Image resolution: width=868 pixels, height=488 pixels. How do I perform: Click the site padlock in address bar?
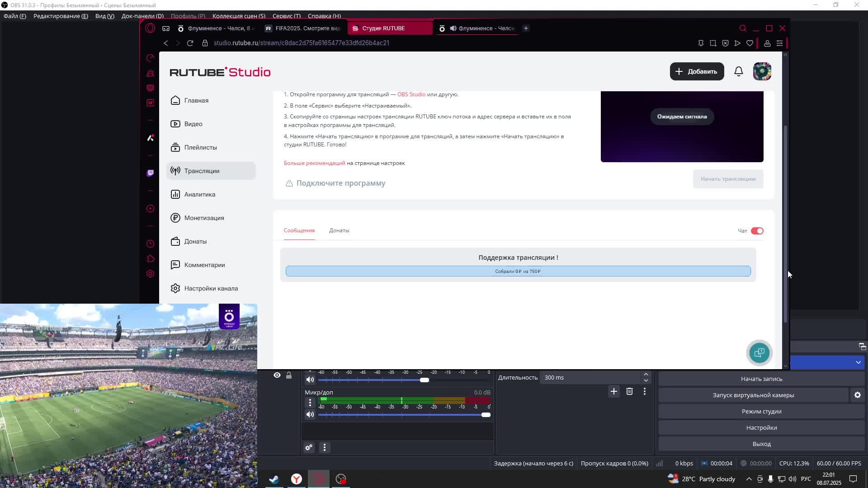pyautogui.click(x=205, y=43)
